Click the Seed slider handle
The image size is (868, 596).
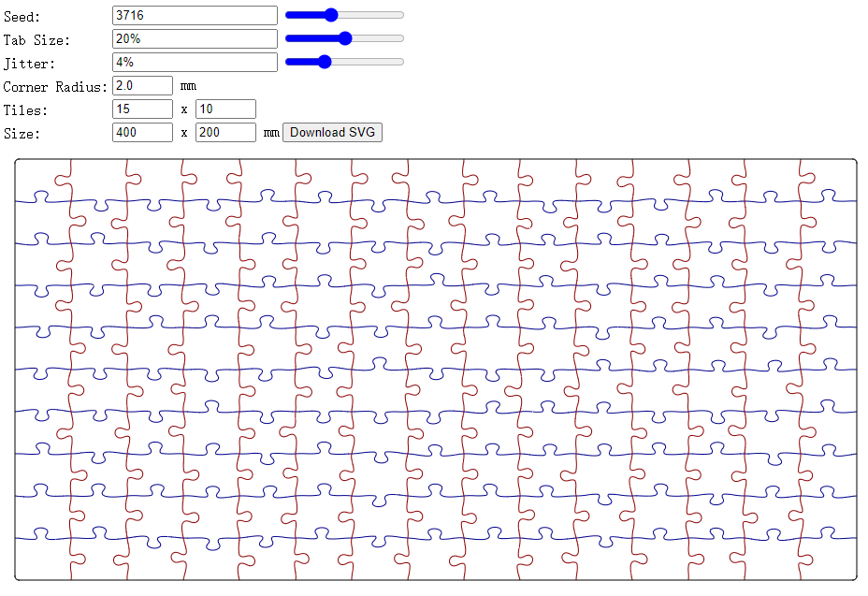click(x=331, y=15)
